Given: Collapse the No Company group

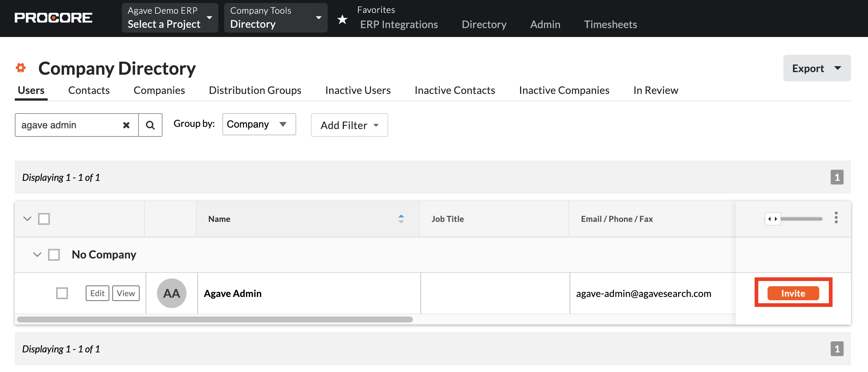Looking at the screenshot, I should 37,254.
